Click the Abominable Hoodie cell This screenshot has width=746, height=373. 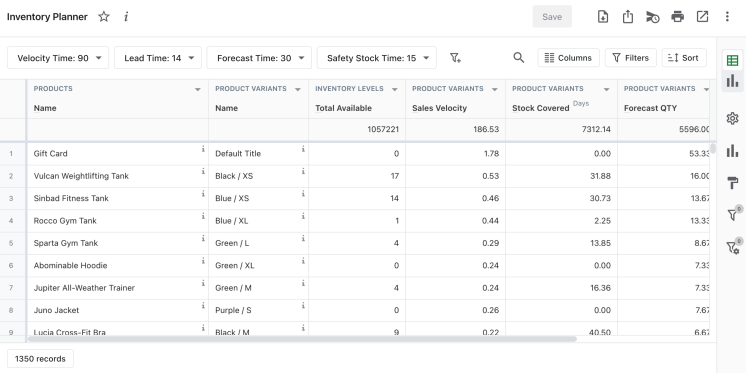point(118,265)
